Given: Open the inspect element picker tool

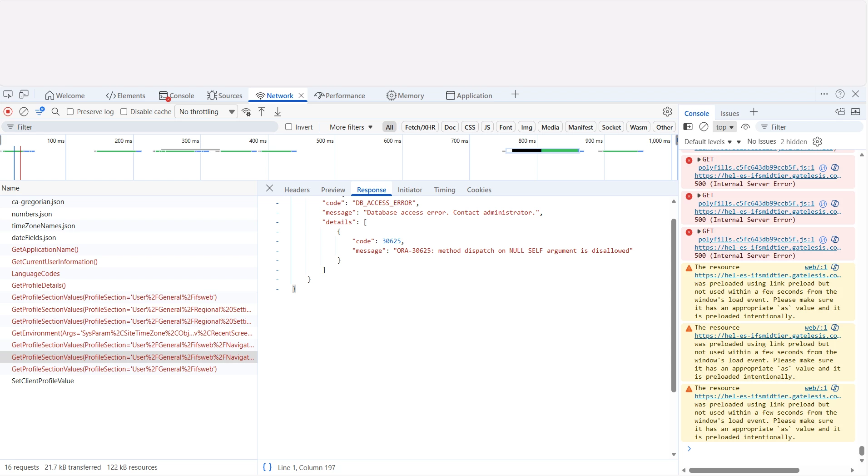Looking at the screenshot, I should pos(8,95).
